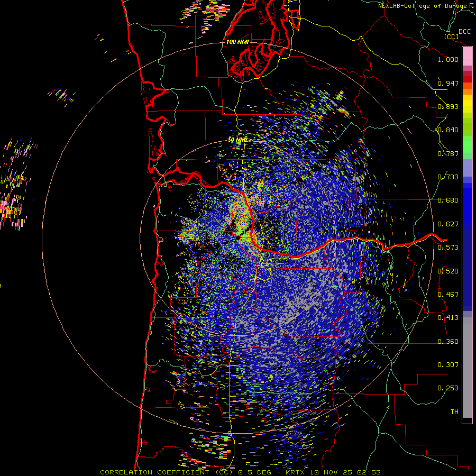The image size is (476, 476).
Task: Pick the gray band on the color bar
Action: tap(467, 368)
